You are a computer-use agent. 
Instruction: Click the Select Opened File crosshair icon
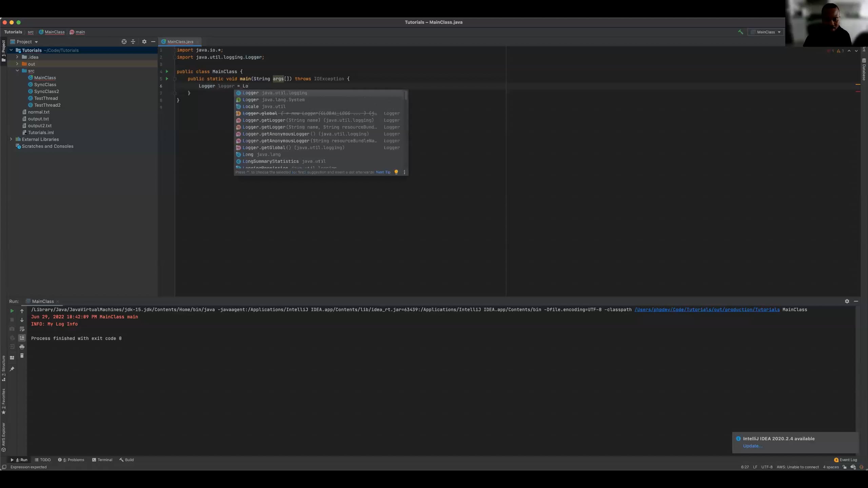click(x=124, y=41)
